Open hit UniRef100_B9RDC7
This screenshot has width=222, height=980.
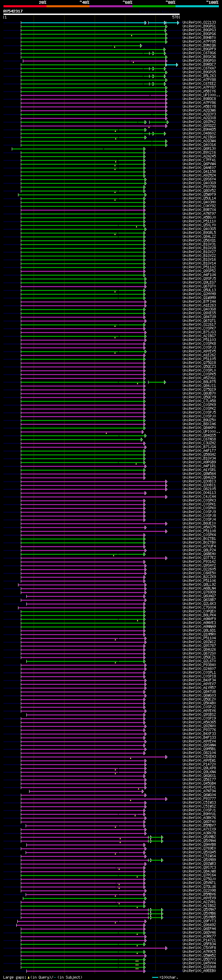(199, 65)
